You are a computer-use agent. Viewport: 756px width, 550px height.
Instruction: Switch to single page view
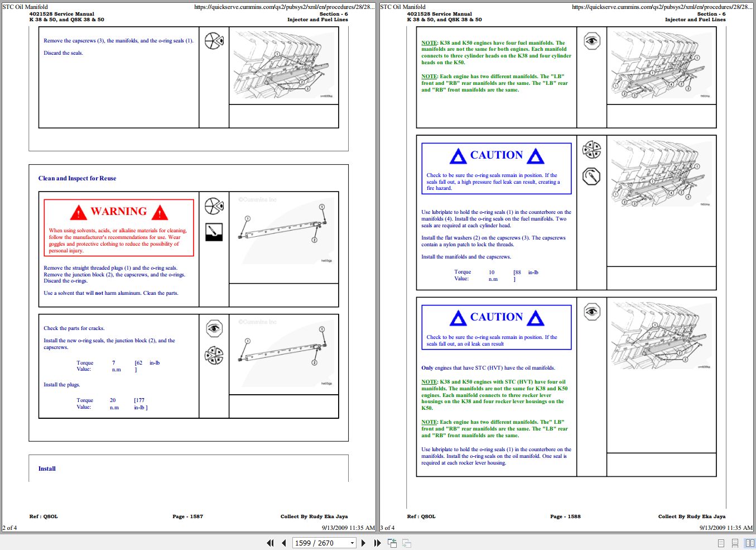click(x=721, y=543)
